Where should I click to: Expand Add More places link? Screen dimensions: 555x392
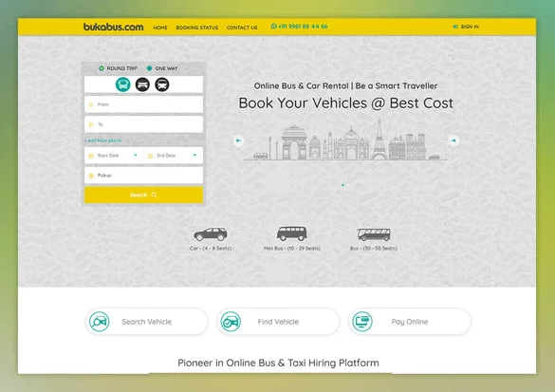click(102, 140)
